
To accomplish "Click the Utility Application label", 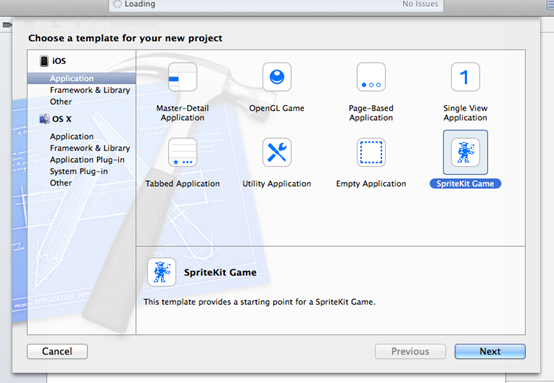I will click(x=277, y=184).
